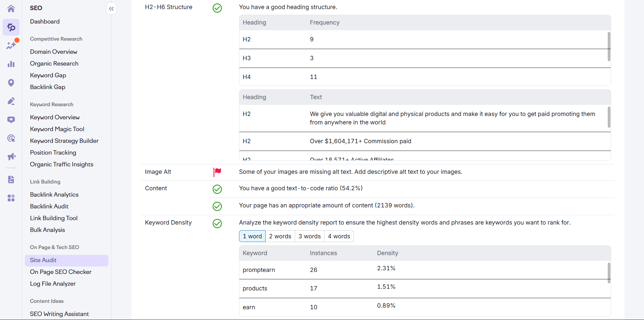
Task: Toggle the 2 words keyword filter
Action: click(280, 236)
